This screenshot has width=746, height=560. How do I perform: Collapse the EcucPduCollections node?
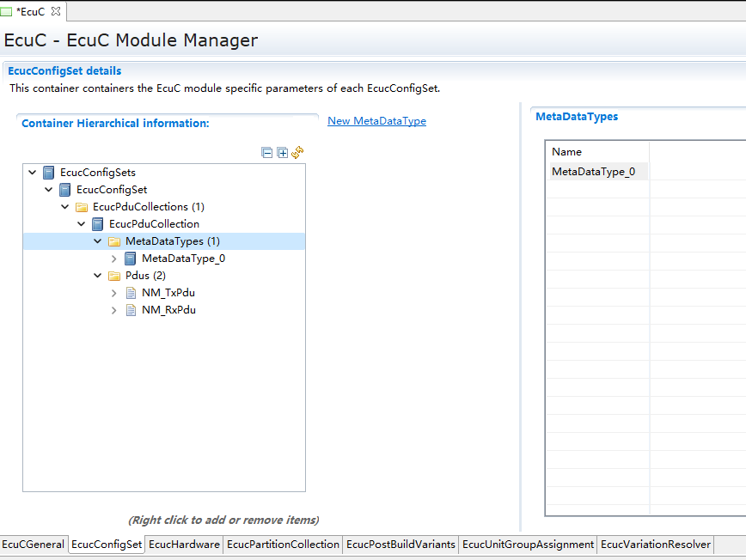coord(64,207)
